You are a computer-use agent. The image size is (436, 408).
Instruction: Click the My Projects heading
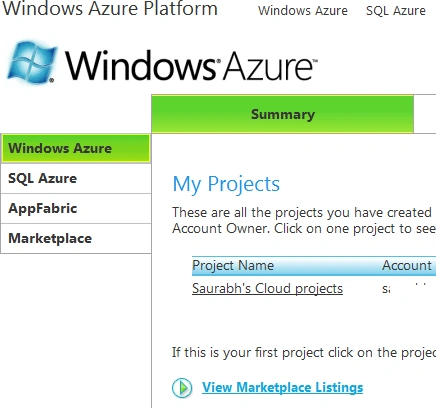pyautogui.click(x=226, y=184)
